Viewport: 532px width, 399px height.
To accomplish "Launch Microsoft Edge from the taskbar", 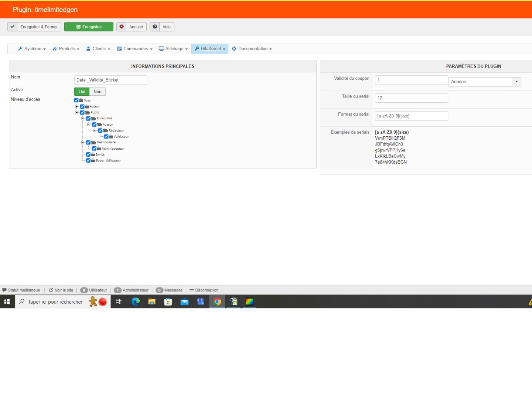I will click(136, 302).
